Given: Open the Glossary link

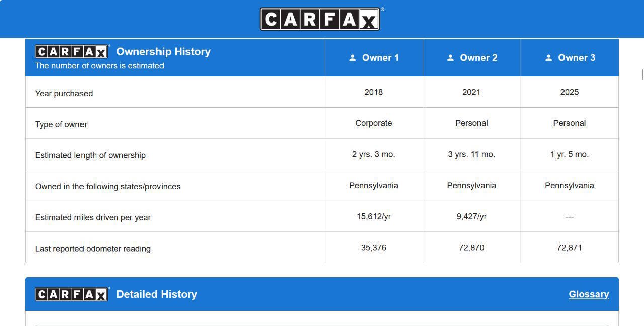Looking at the screenshot, I should pos(589,294).
